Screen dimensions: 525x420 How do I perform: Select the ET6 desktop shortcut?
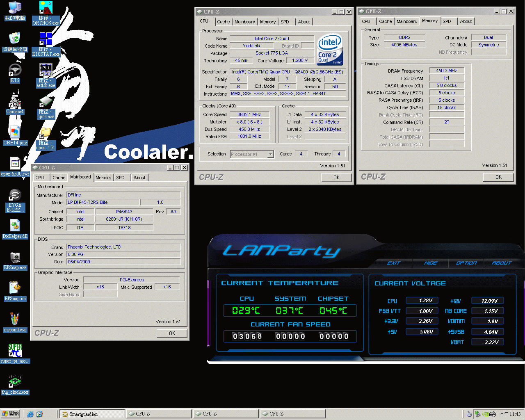coord(15,73)
